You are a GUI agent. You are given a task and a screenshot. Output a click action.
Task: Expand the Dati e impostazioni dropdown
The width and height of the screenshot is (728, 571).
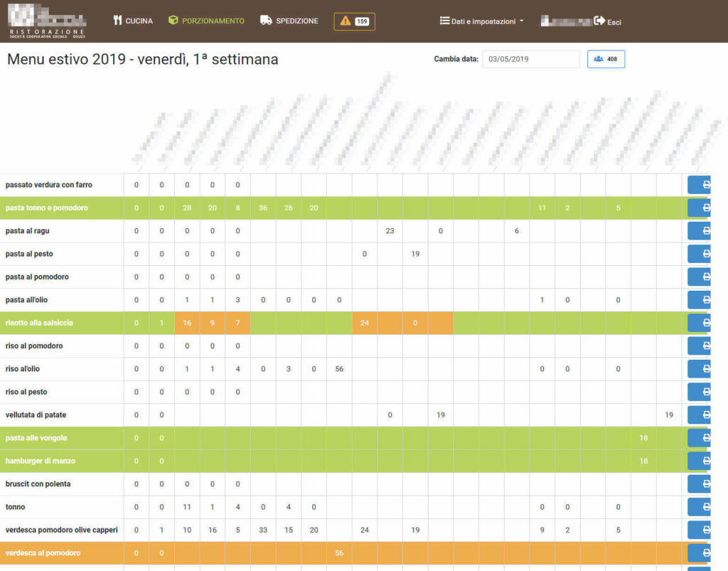point(481,21)
